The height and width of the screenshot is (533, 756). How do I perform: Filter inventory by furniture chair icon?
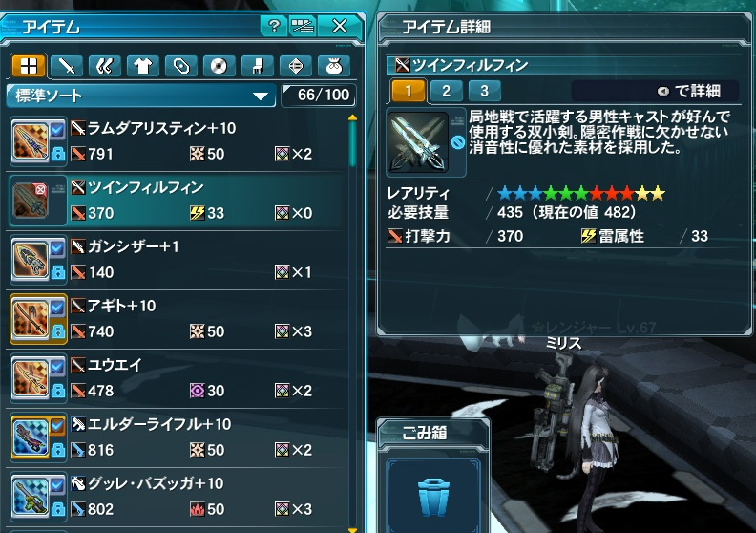click(x=258, y=66)
